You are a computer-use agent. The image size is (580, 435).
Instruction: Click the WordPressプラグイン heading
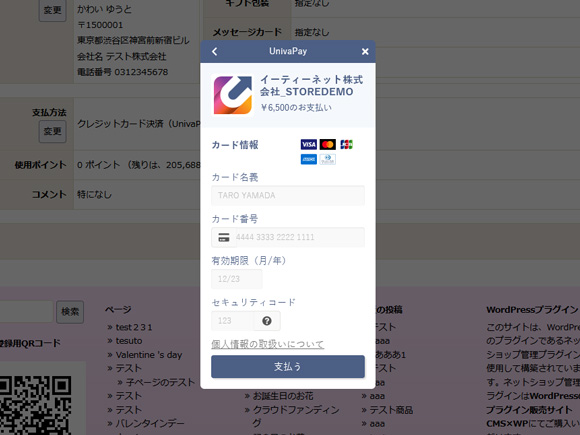click(x=532, y=310)
